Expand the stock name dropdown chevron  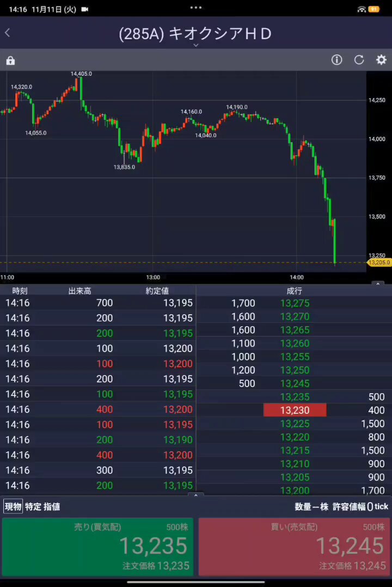pyautogui.click(x=196, y=45)
